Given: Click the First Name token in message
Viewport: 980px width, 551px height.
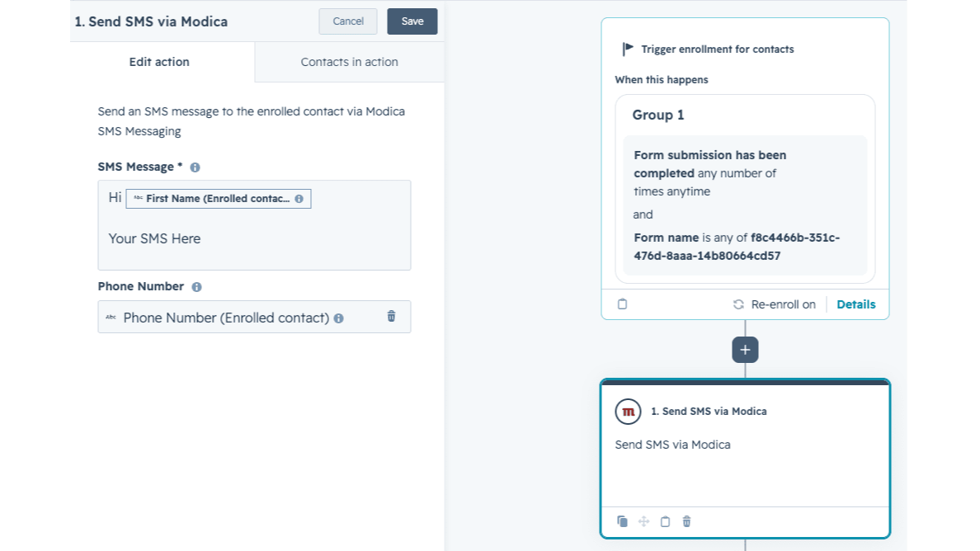Looking at the screenshot, I should pyautogui.click(x=218, y=199).
